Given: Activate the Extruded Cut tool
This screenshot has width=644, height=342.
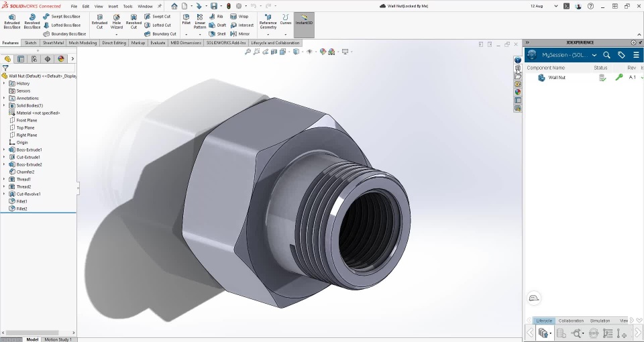Looking at the screenshot, I should click(x=99, y=21).
